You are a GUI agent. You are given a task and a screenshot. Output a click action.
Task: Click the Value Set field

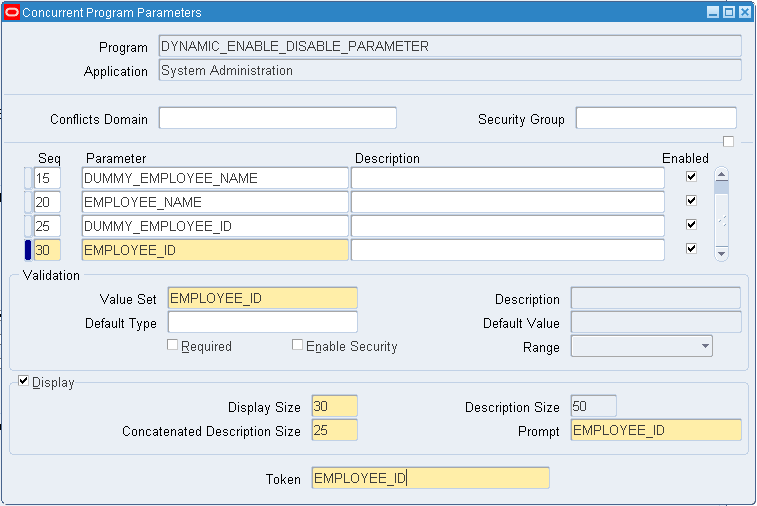pyautogui.click(x=263, y=298)
